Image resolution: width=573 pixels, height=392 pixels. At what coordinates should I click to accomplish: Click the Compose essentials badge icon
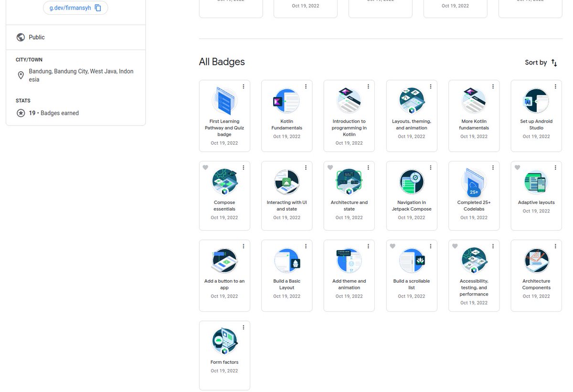click(x=224, y=182)
